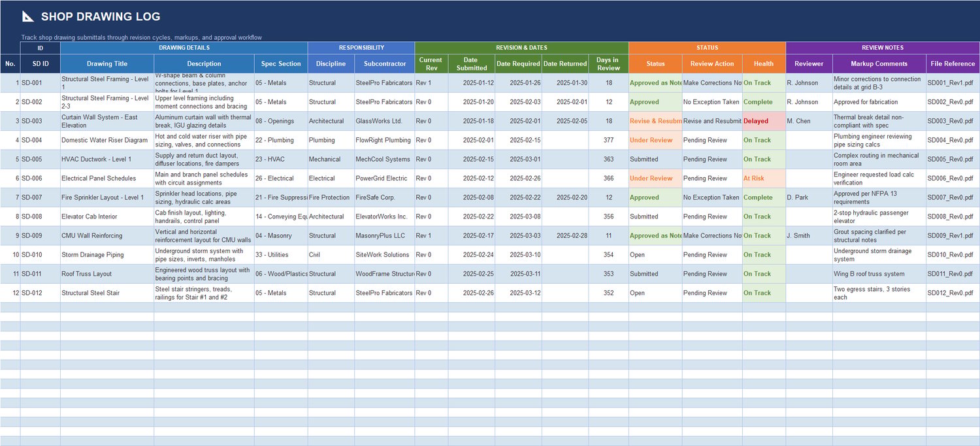Click the Spec Section column header
This screenshot has width=980, height=446.
coord(281,63)
